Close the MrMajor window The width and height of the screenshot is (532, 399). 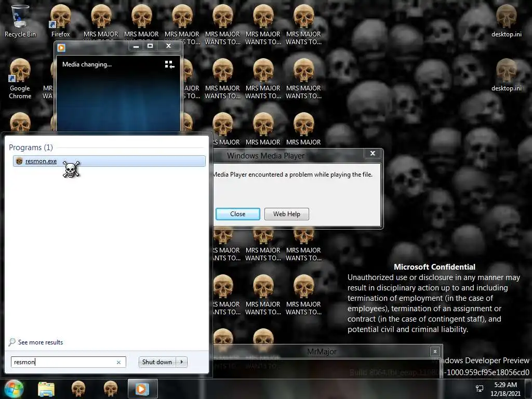point(435,352)
